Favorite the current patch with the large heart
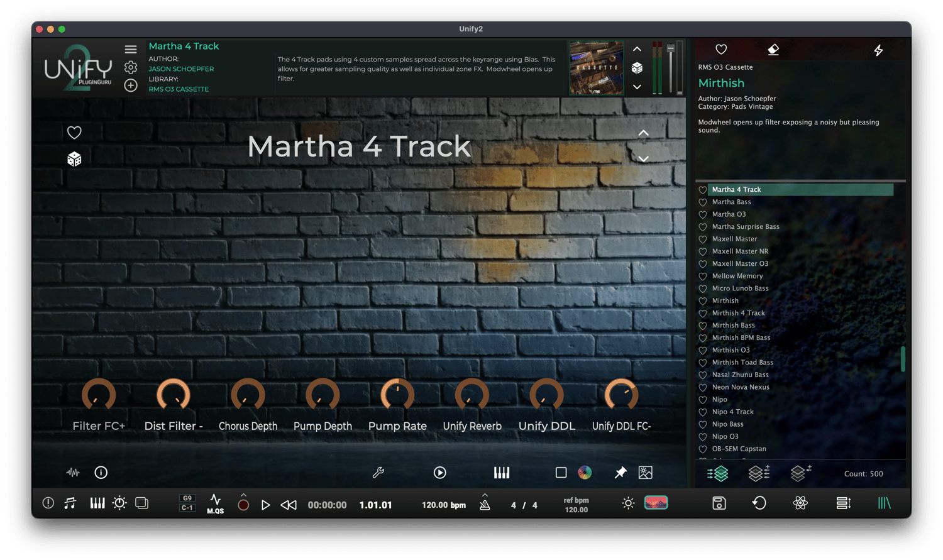Screen dimensions: 943x560 [74, 132]
